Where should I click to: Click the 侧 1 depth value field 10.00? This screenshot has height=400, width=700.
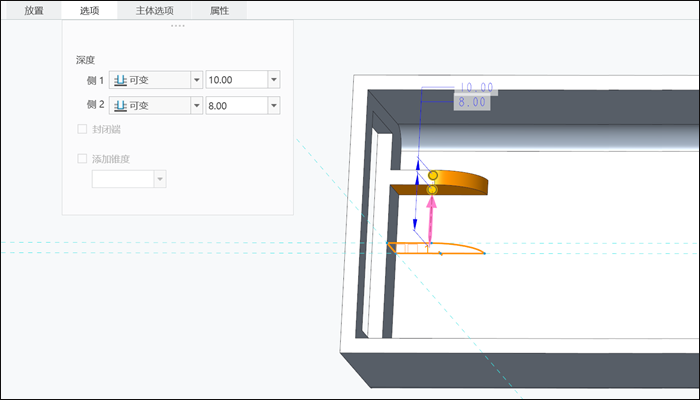237,80
